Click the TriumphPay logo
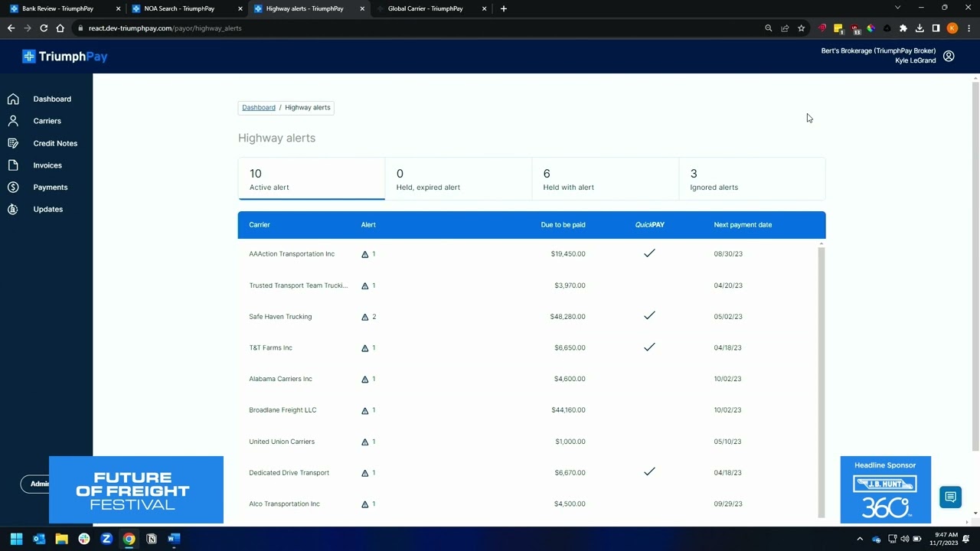The height and width of the screenshot is (551, 980). (x=64, y=56)
